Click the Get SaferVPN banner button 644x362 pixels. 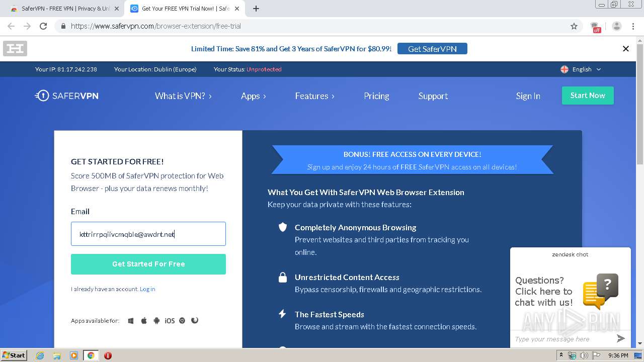click(x=432, y=49)
